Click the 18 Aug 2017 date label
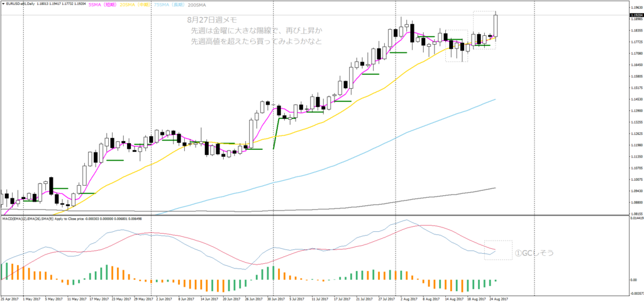Image resolution: width=644 pixels, height=303 pixels. click(x=477, y=299)
